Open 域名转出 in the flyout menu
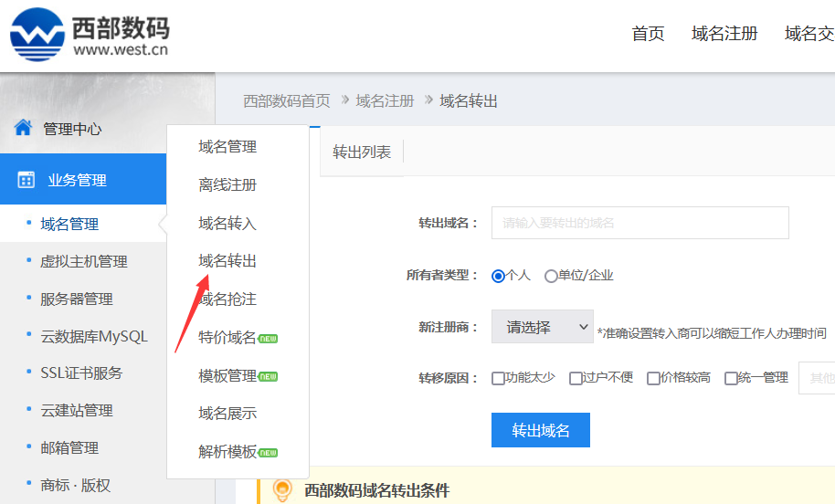Viewport: 835px width, 504px height. tap(227, 261)
